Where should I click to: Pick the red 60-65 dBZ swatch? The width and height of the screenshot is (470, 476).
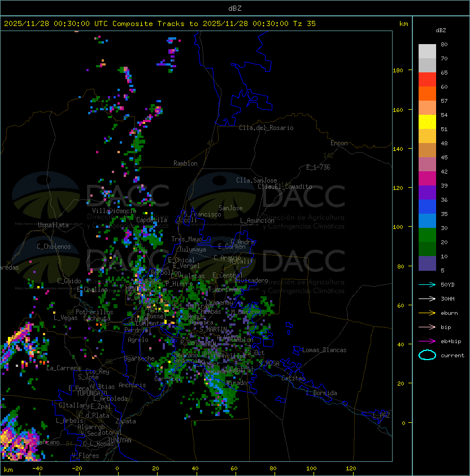point(427,80)
